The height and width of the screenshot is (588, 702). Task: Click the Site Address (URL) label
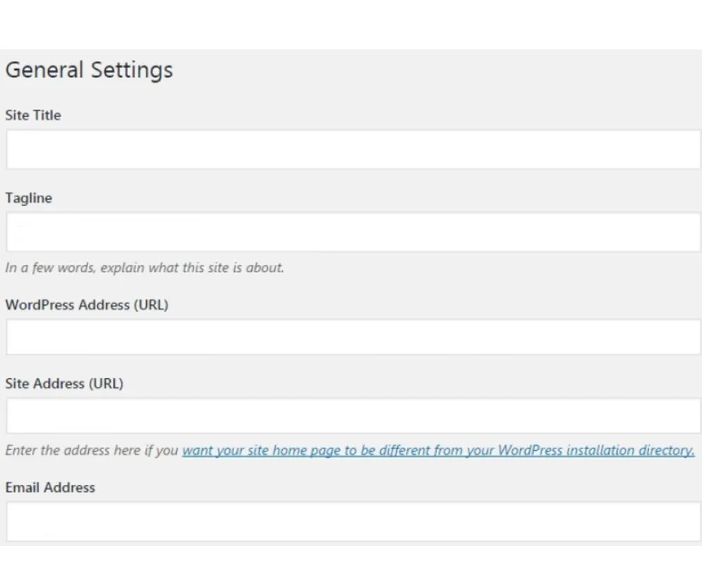[x=65, y=384]
